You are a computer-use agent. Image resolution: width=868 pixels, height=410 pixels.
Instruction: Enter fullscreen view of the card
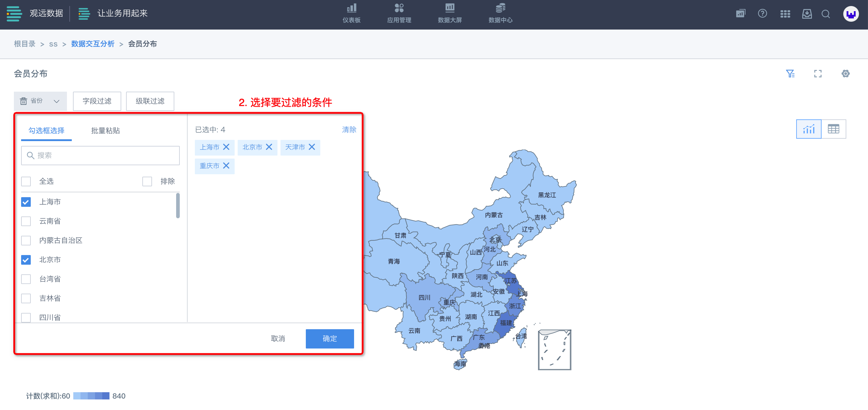coord(818,74)
